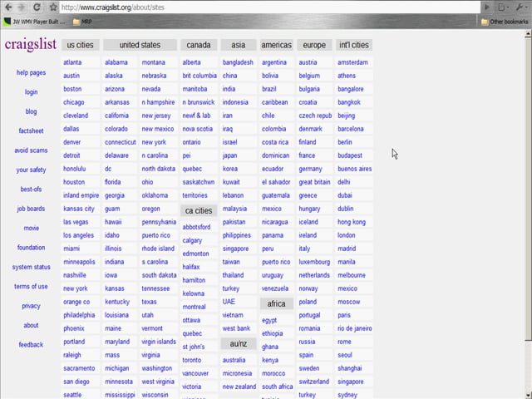Open help pages link
Screen dimensions: 532x399
(x=31, y=72)
